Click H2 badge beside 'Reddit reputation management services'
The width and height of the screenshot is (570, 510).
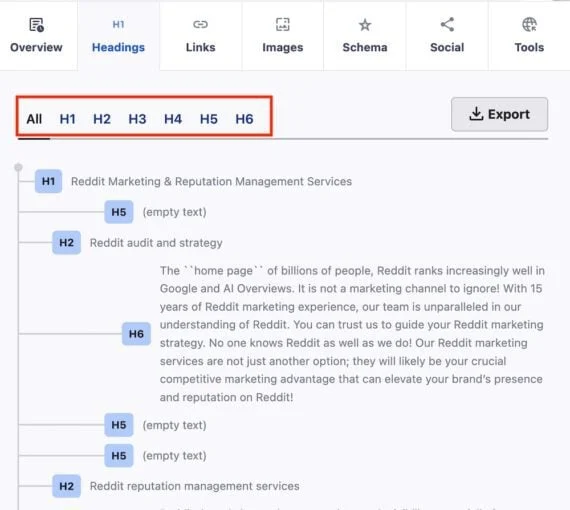pyautogui.click(x=67, y=486)
